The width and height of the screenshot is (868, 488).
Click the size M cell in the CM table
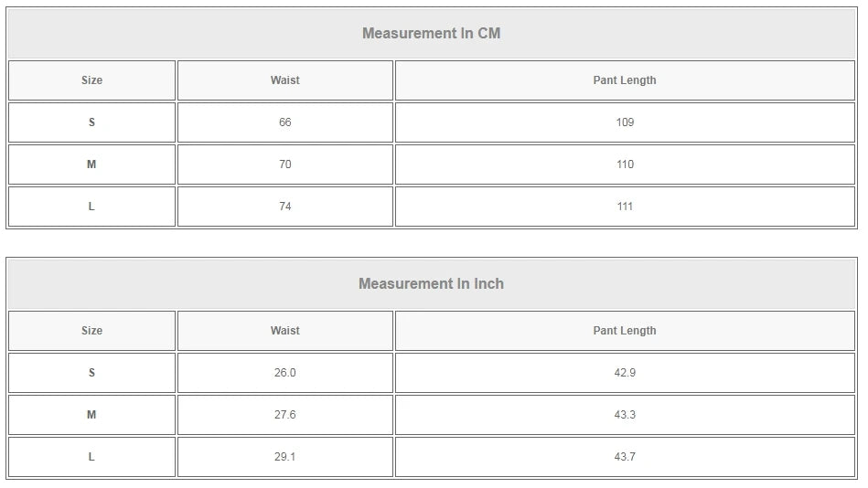(91, 164)
